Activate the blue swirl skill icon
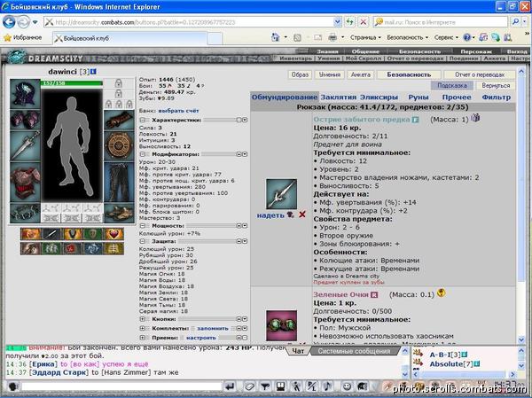This screenshot has height=398, width=532. click(x=93, y=248)
